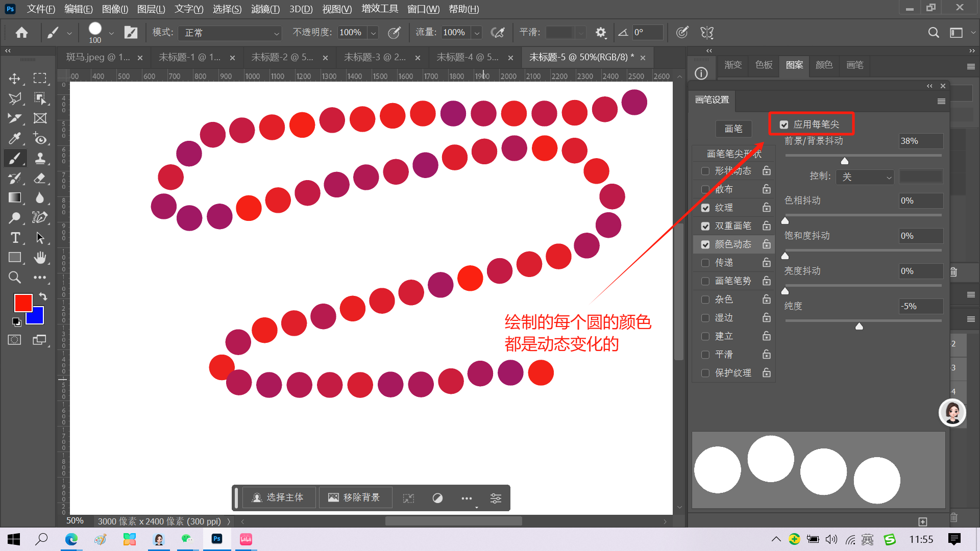Click the 移除背景 button
This screenshot has width=980, height=551.
pyautogui.click(x=355, y=497)
